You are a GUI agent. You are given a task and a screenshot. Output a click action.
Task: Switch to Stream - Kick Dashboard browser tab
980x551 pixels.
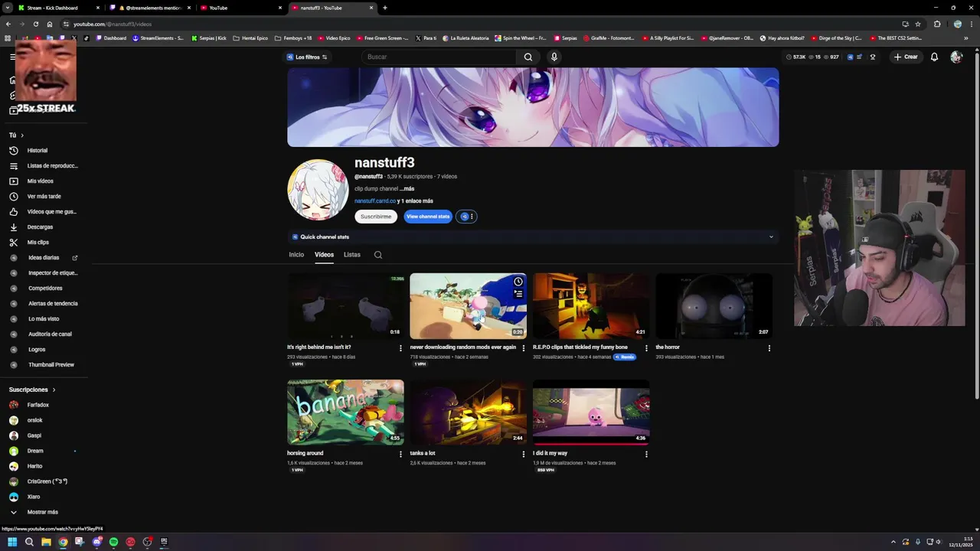tap(57, 8)
